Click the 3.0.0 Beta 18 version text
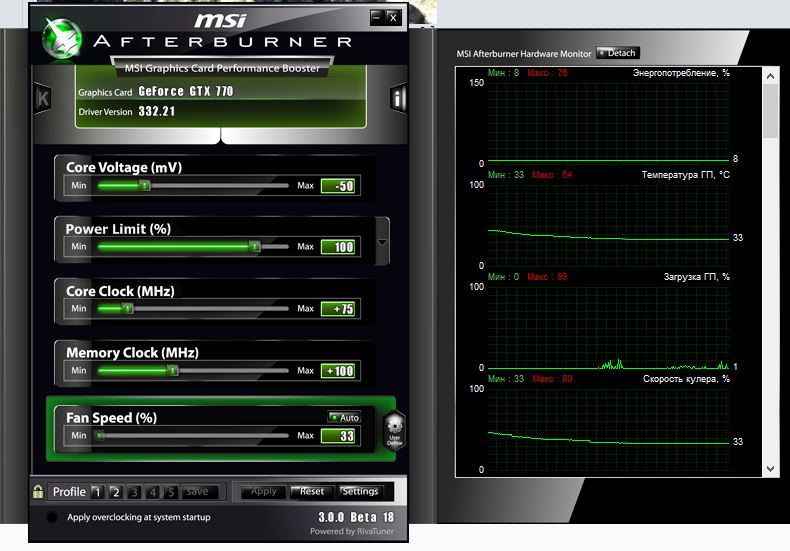The height and width of the screenshot is (551, 790). pyautogui.click(x=356, y=517)
